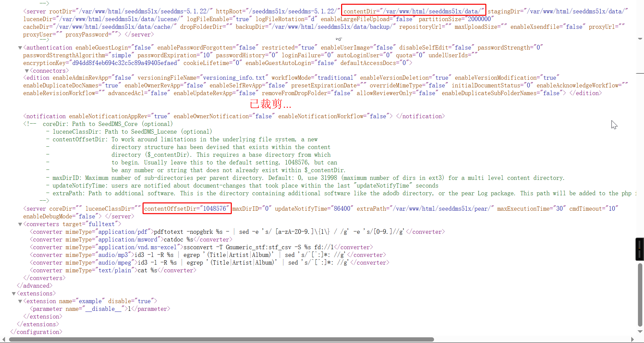Image resolution: width=644 pixels, height=343 pixels.
Task: Click the vertical scrollbar down arrow at bottom
Action: 640,332
